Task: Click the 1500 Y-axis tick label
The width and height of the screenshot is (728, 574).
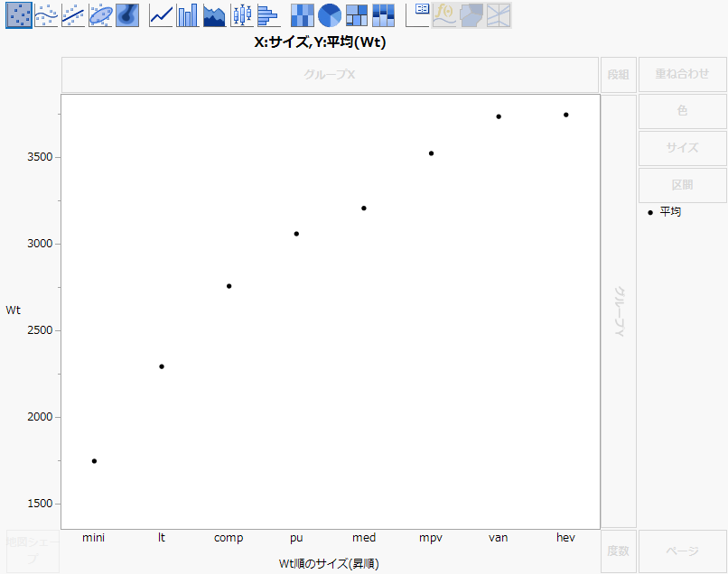Action: click(x=40, y=504)
